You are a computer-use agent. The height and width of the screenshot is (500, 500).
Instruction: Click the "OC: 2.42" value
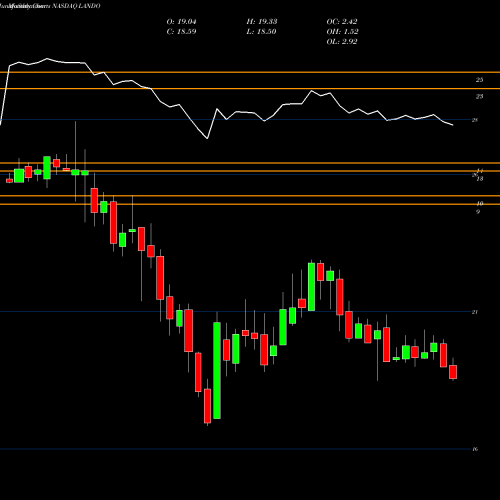pyautogui.click(x=342, y=22)
